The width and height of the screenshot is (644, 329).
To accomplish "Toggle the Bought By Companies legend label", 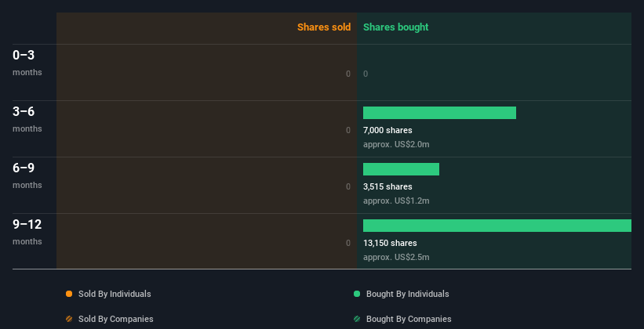I will (409, 319).
